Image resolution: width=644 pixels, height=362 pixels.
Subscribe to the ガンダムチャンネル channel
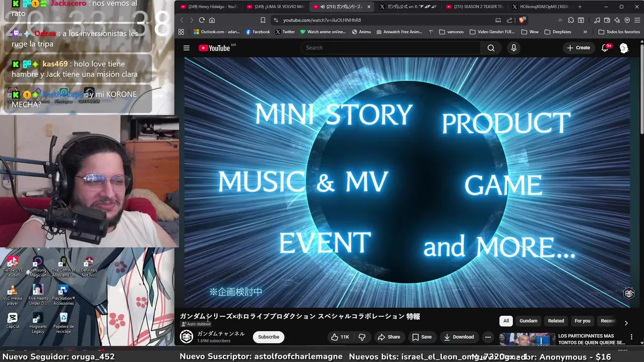pos(269,337)
